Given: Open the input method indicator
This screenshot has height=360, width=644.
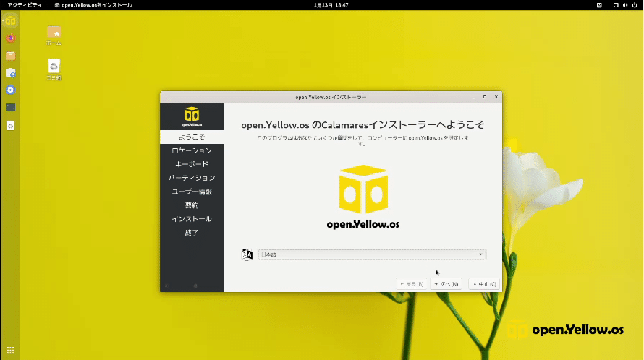Looking at the screenshot, I should tap(599, 5).
